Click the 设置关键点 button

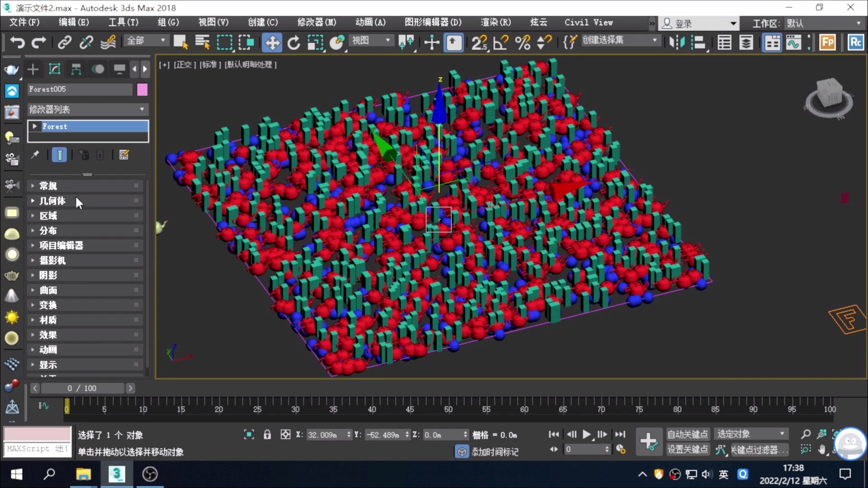click(x=687, y=450)
